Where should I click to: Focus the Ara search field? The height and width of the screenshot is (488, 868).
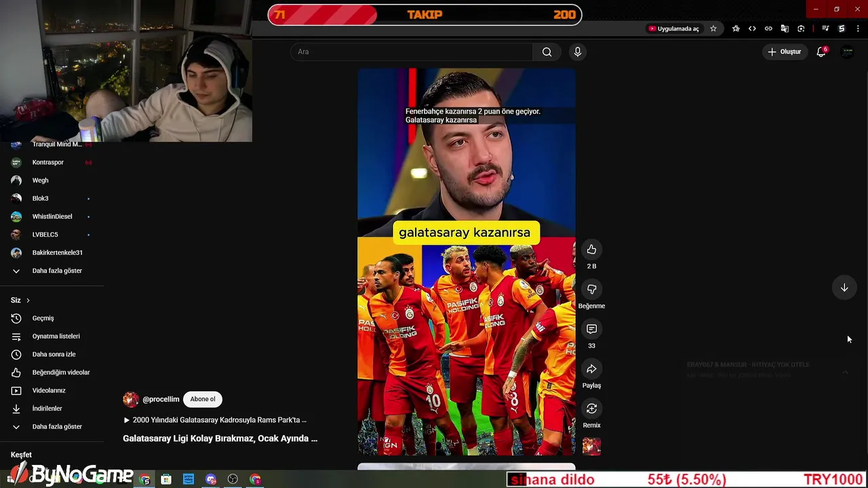click(412, 52)
